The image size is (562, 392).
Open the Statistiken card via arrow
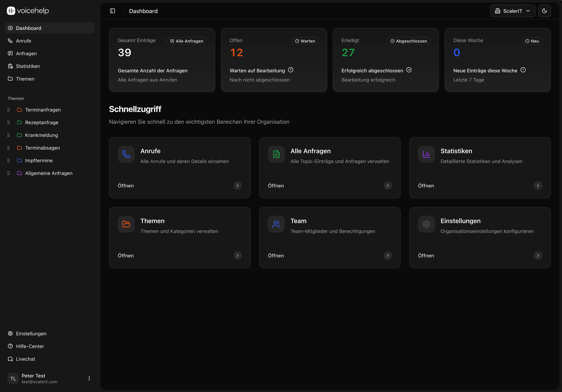(x=538, y=186)
